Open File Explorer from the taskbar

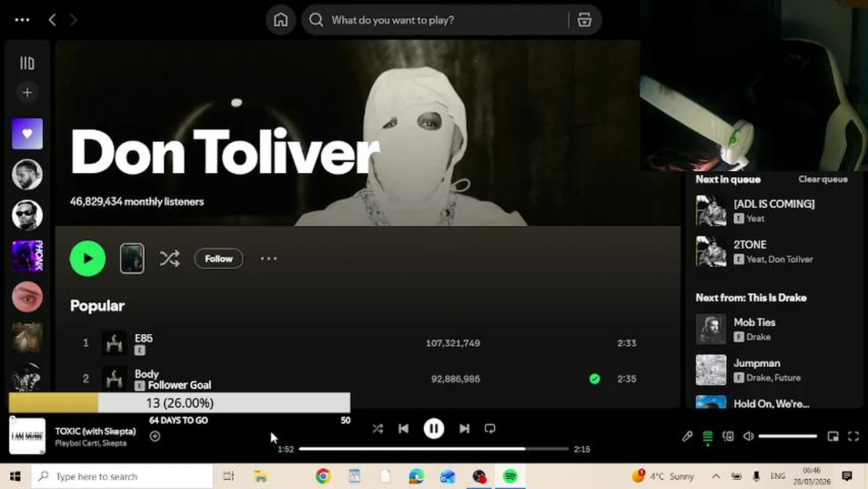[x=261, y=476]
